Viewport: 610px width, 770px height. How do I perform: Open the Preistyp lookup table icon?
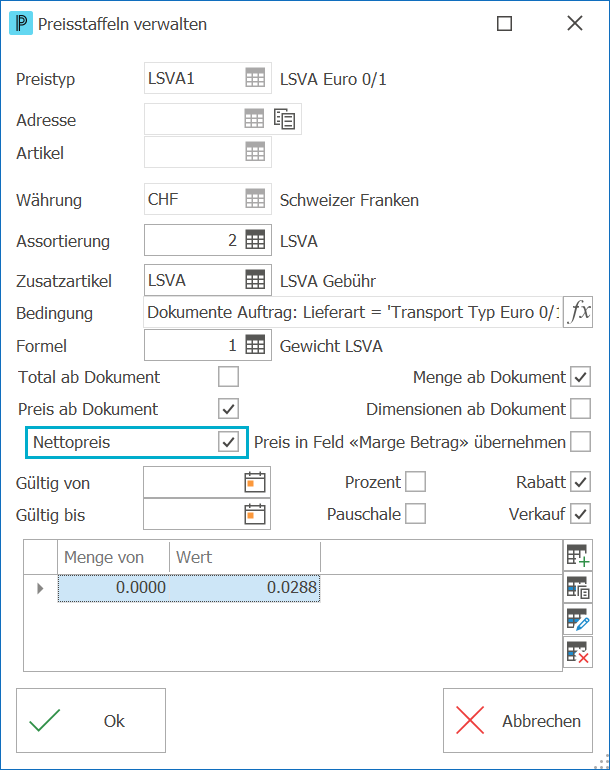pyautogui.click(x=255, y=78)
